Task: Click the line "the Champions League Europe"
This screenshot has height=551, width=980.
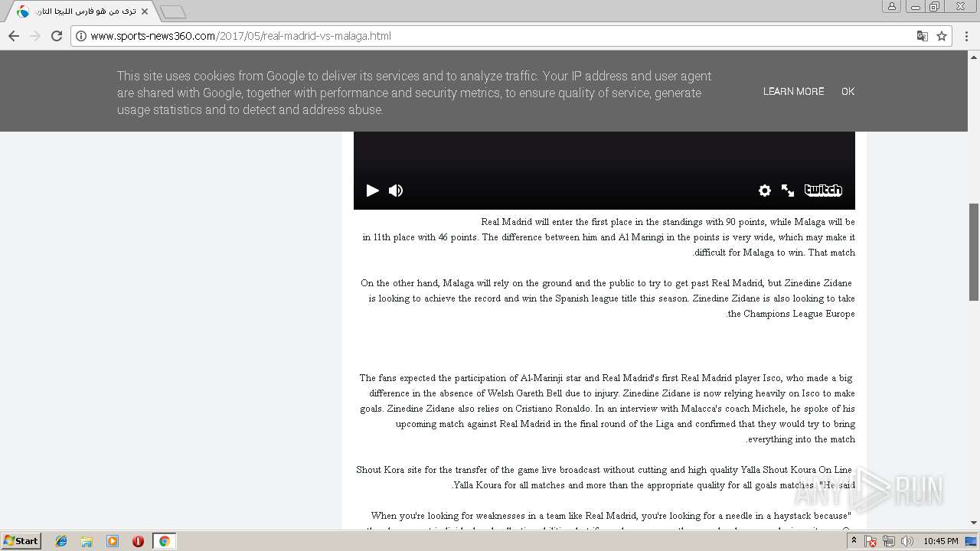Action: [x=790, y=314]
